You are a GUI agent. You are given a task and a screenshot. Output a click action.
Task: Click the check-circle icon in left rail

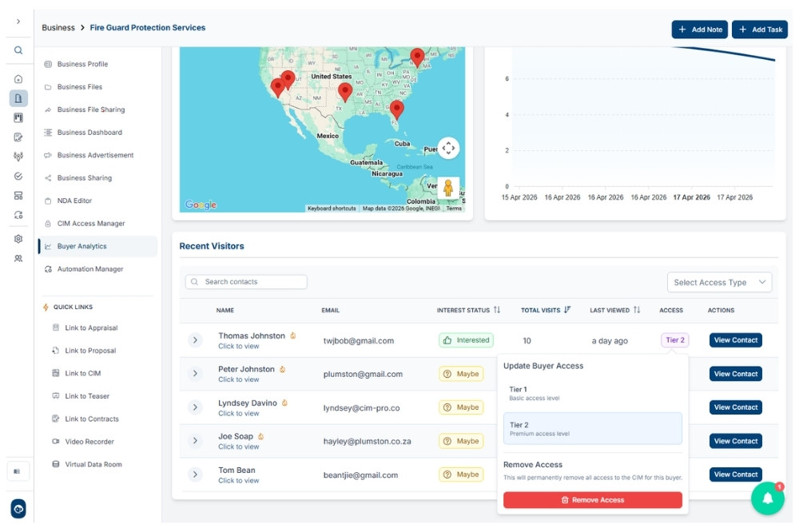point(18,177)
